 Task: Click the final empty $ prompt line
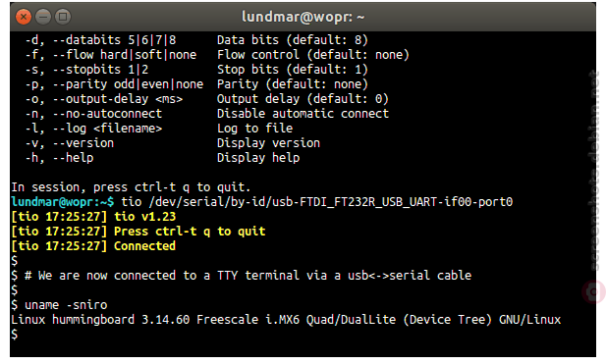click(15, 335)
